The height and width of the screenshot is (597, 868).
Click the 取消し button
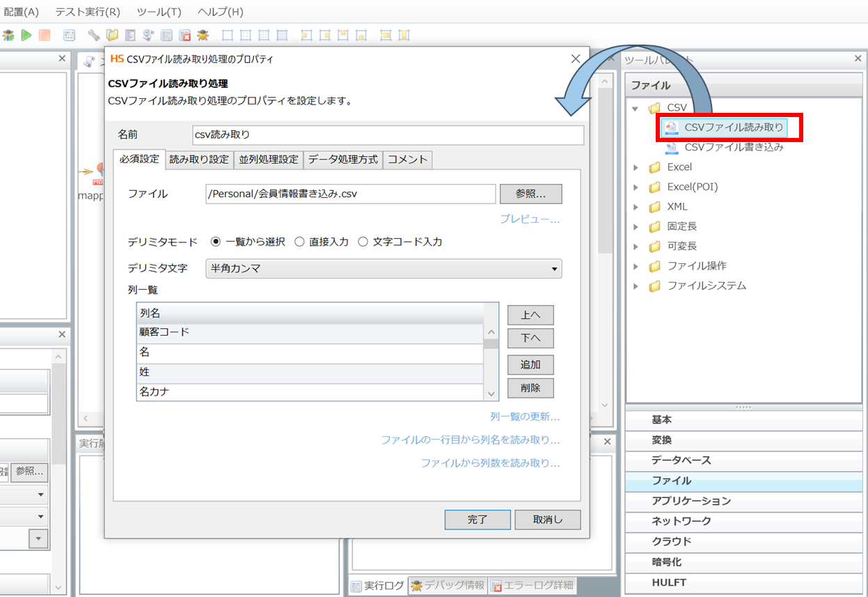pyautogui.click(x=547, y=520)
